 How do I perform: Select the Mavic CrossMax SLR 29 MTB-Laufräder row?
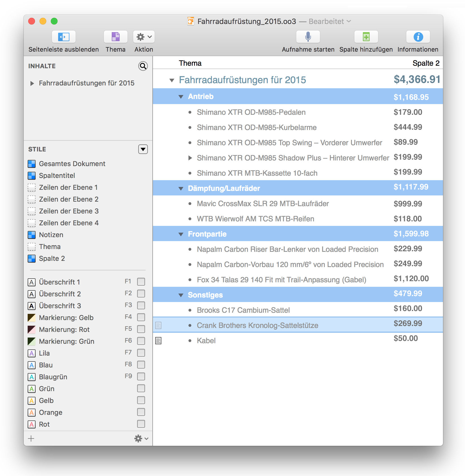[298, 204]
